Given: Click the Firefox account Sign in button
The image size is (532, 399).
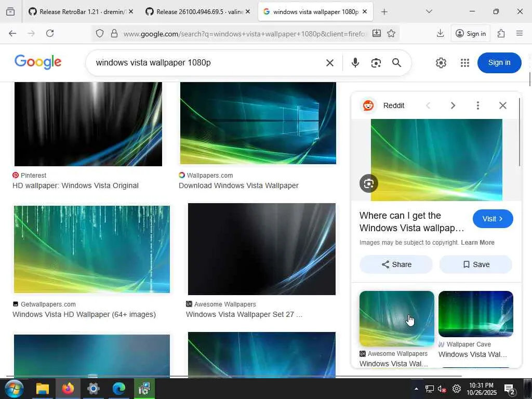Looking at the screenshot, I should click(471, 33).
